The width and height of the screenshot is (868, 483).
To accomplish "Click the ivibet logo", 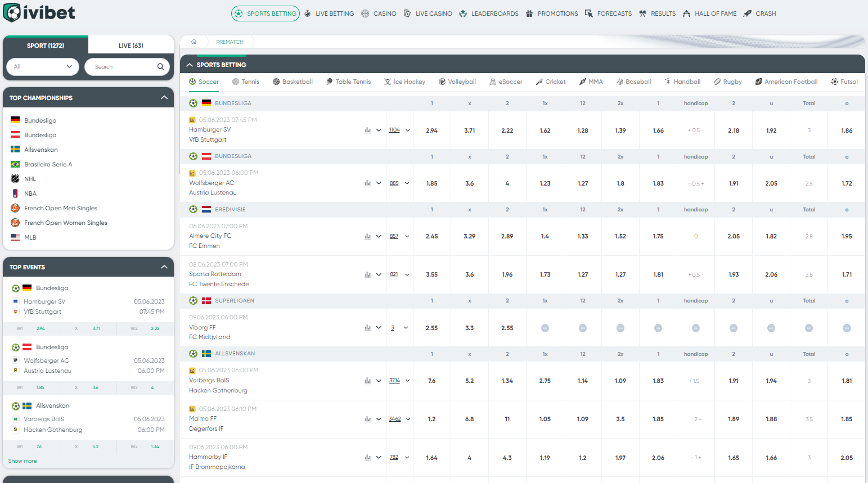I will click(39, 12).
